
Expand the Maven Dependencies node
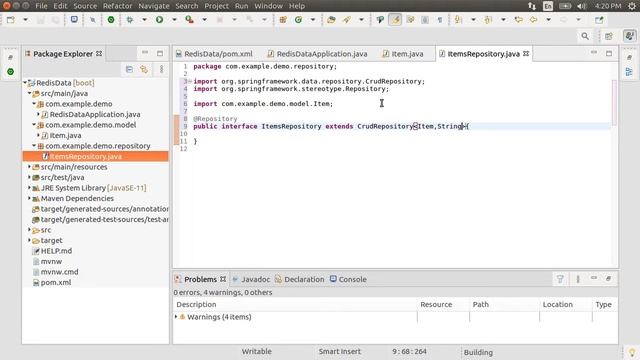coord(29,198)
